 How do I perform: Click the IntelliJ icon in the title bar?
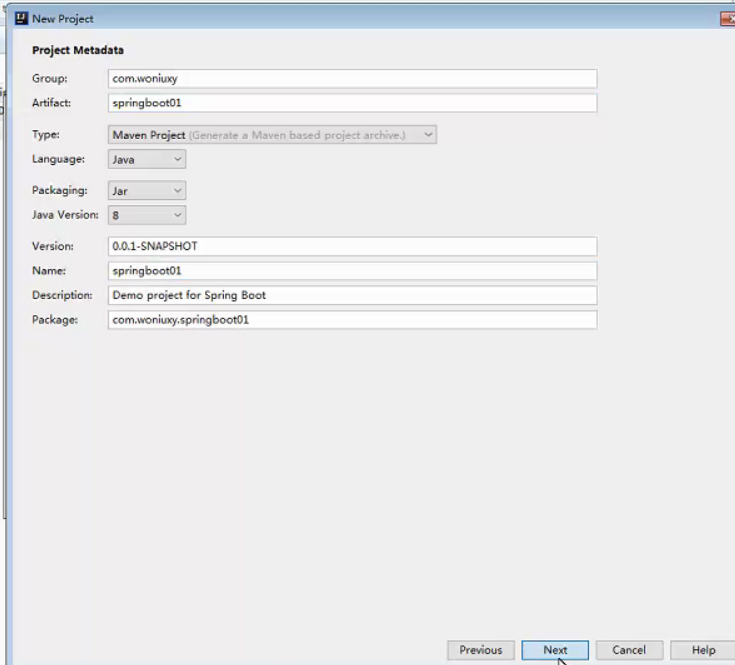tap(21, 19)
